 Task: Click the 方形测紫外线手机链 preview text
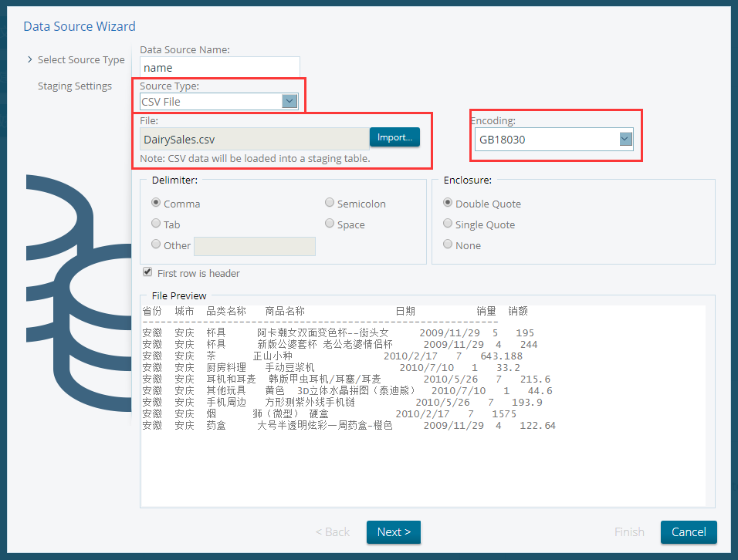click(x=310, y=403)
